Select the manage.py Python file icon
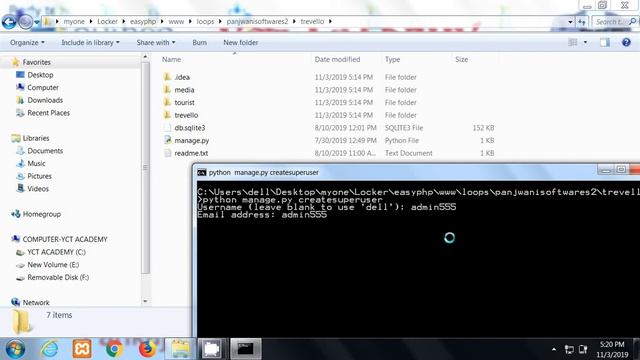 [167, 140]
